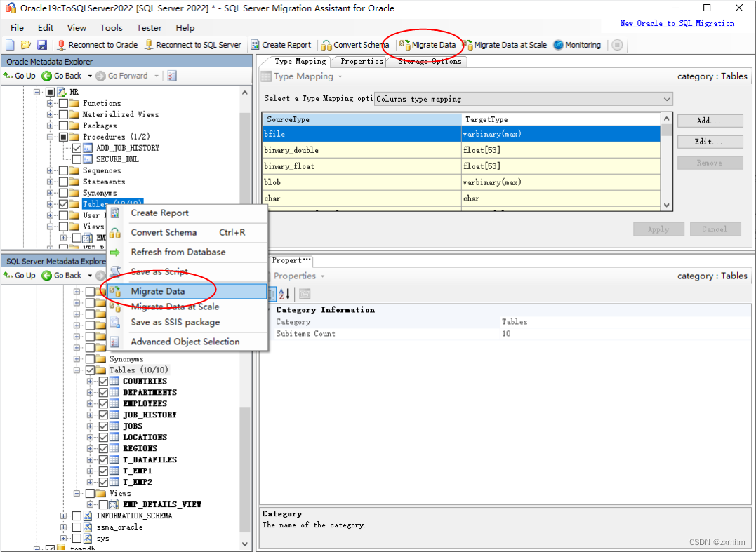756x552 pixels.
Task: Expand the sys schema node
Action: coord(63,538)
